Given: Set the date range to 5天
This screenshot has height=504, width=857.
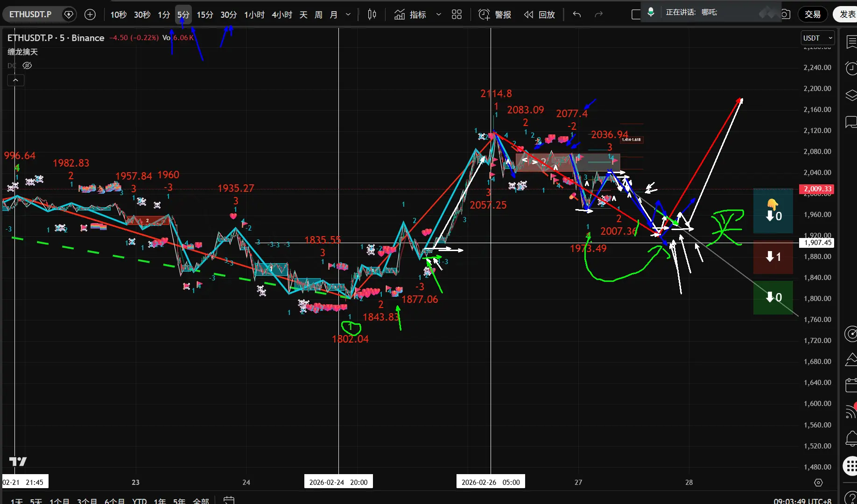Looking at the screenshot, I should click(x=36, y=501).
